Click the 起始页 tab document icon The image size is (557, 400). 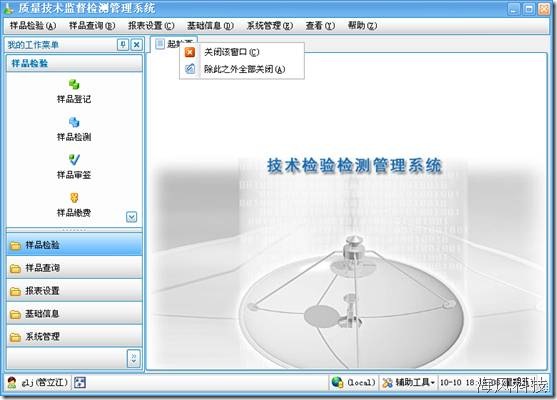[x=160, y=44]
